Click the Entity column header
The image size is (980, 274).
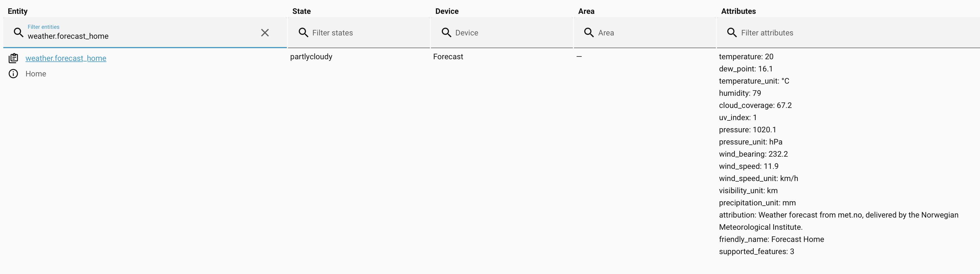(x=17, y=11)
